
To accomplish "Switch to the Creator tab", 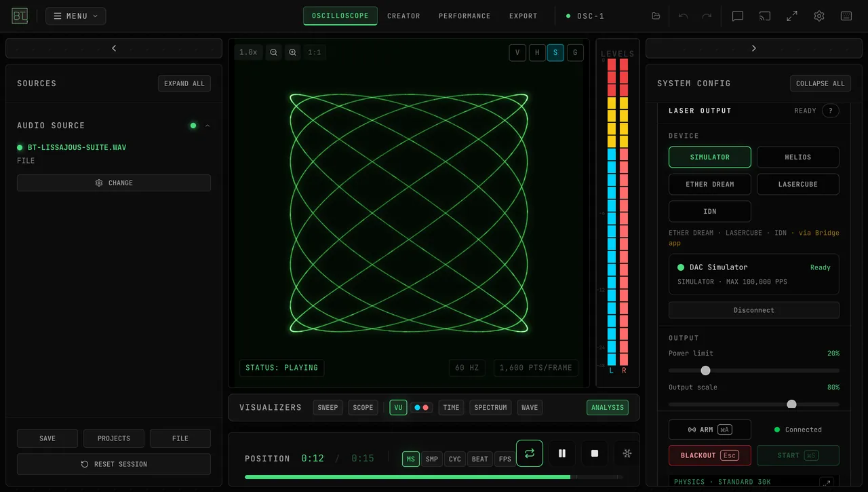I will 403,16.
